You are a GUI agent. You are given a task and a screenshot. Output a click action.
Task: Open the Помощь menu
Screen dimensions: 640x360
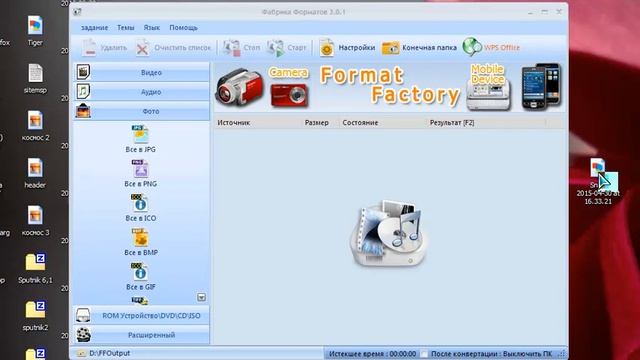[183, 28]
